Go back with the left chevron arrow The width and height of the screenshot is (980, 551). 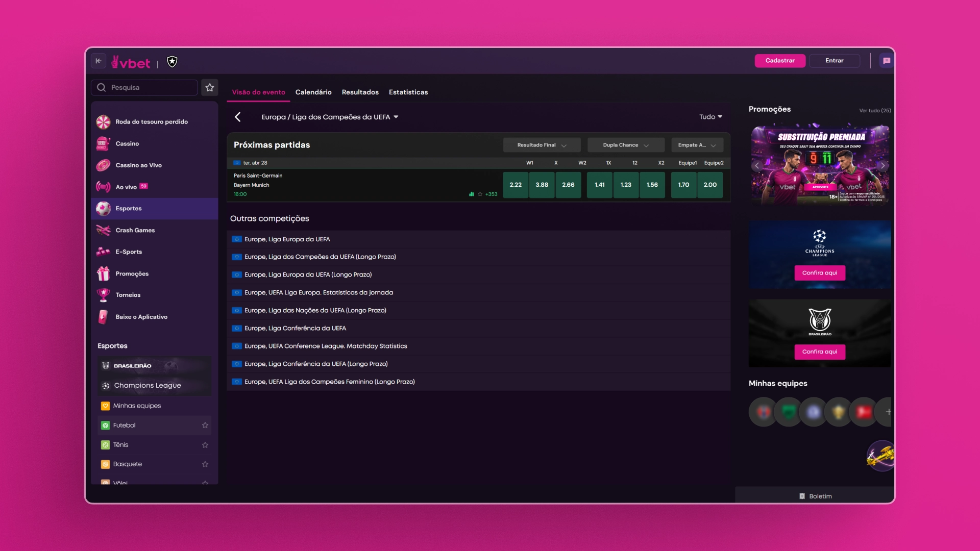point(237,117)
